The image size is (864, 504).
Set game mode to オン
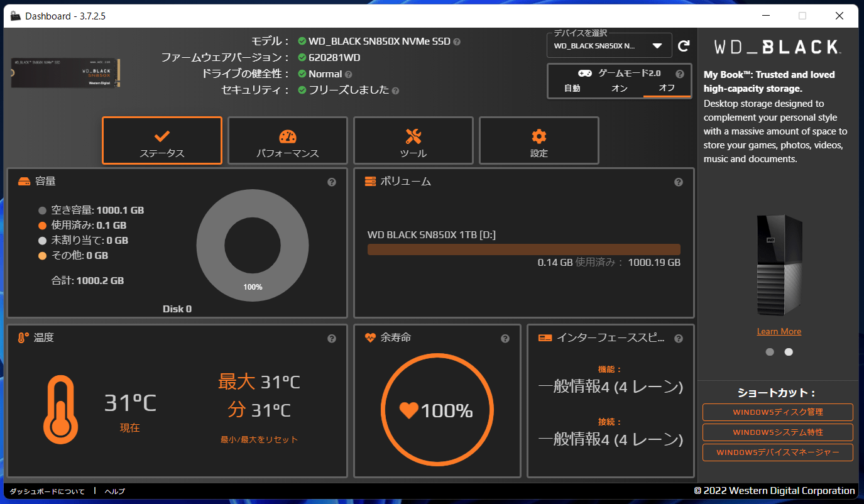[619, 89]
